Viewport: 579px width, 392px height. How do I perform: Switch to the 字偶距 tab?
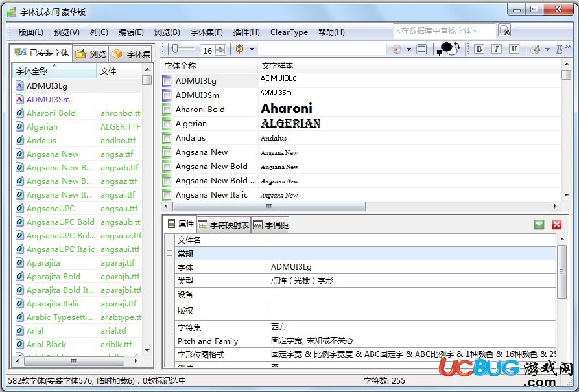[270, 225]
